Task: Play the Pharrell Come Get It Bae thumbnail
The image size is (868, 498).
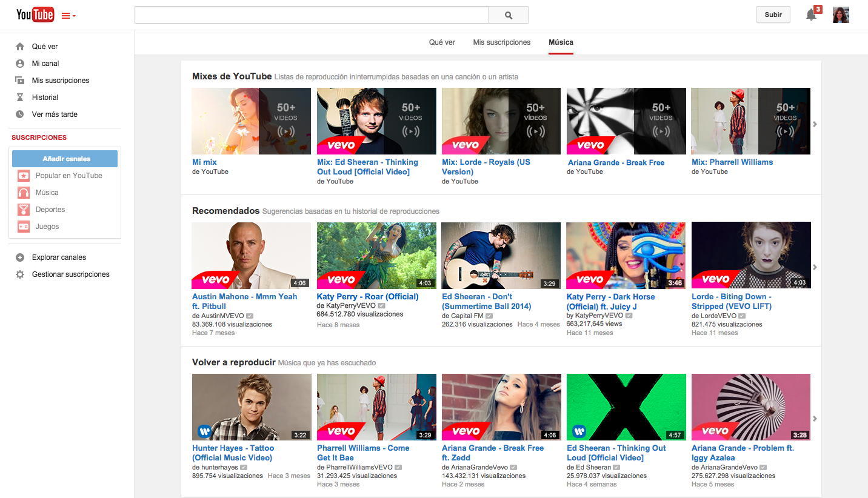Action: pyautogui.click(x=376, y=407)
